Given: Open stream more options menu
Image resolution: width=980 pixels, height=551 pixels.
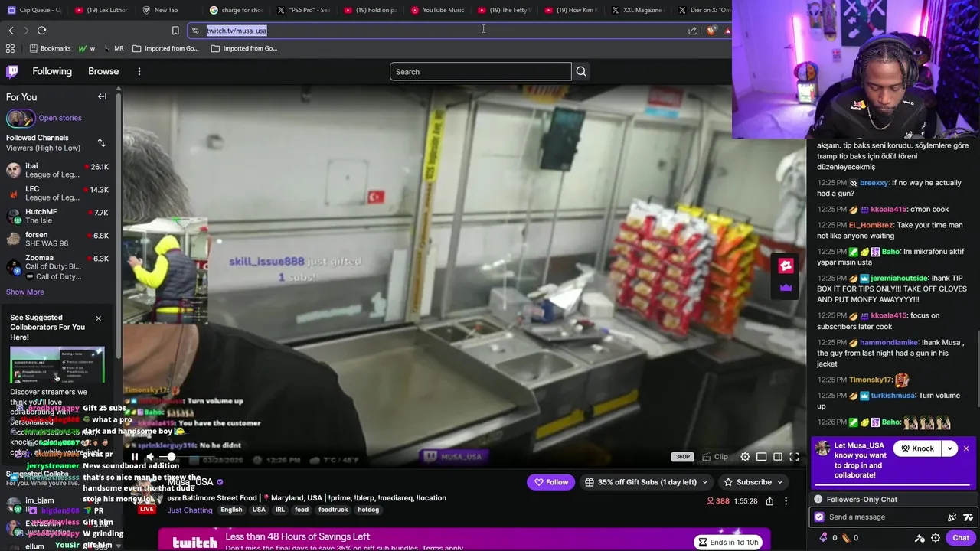Looking at the screenshot, I should pos(786,501).
